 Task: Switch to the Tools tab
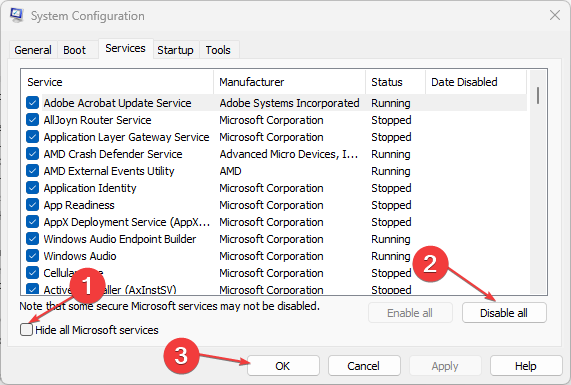coord(218,50)
